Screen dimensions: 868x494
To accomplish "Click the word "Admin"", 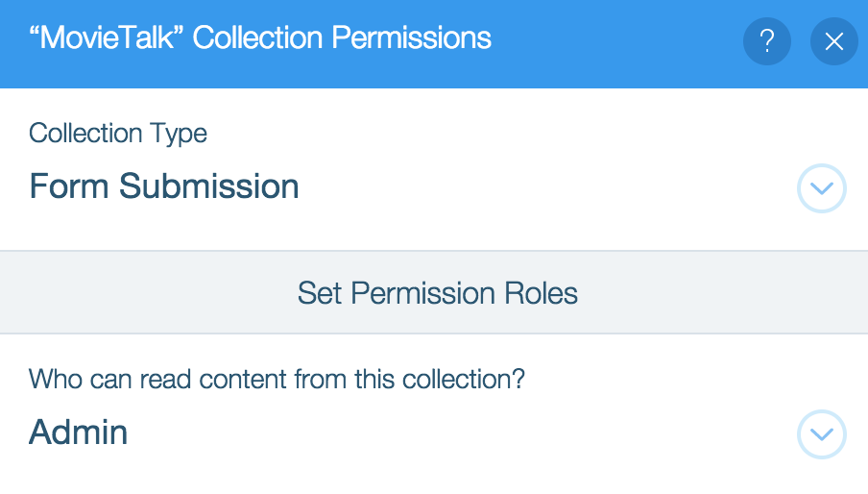I will 79,432.
